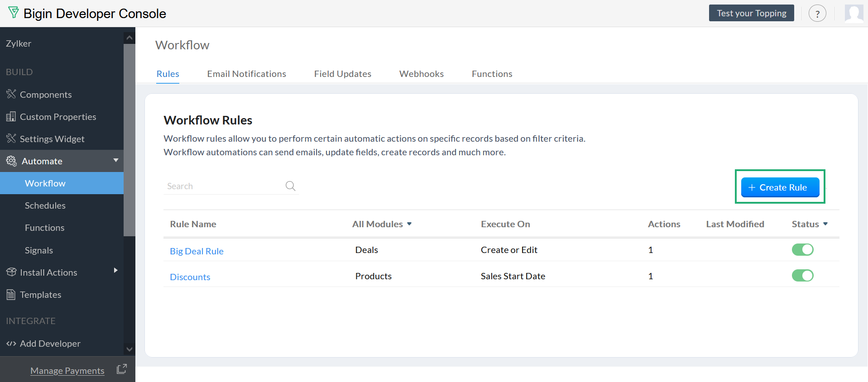
Task: Click the Create Rule button
Action: [780, 187]
